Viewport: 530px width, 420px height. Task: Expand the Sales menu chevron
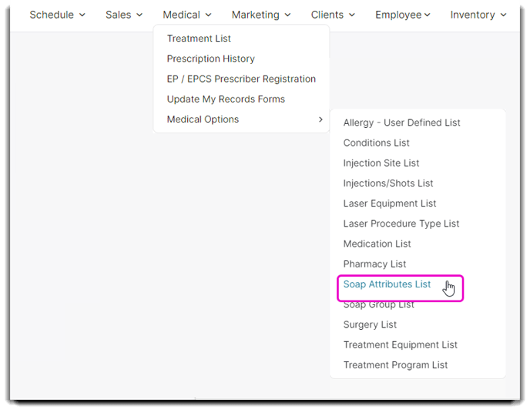click(139, 15)
